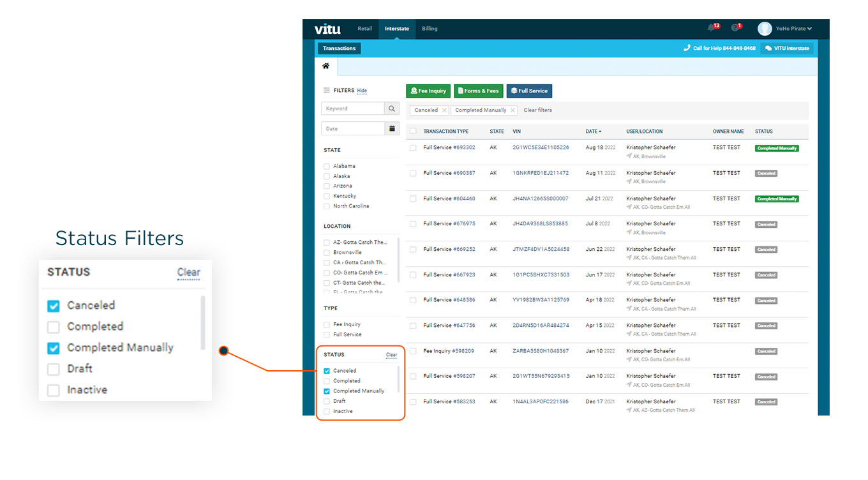
Task: Click the Canceled badge in row #690387
Action: [766, 174]
